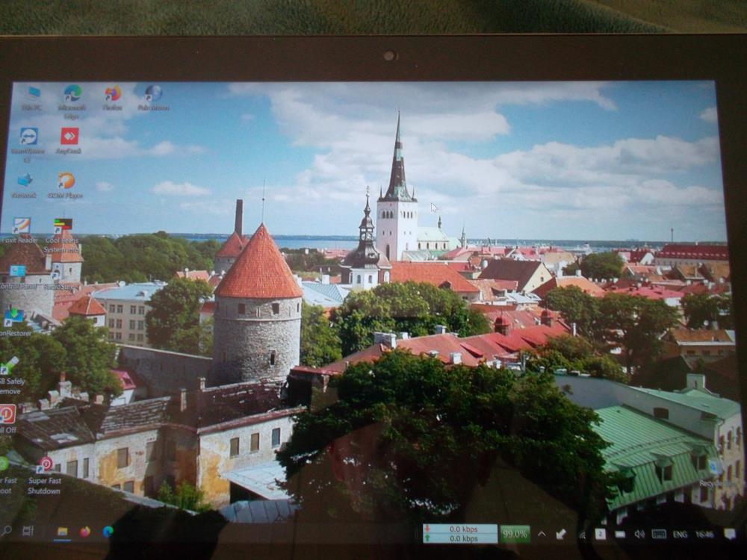
Task: Click the green 99.0% indicator
Action: (x=515, y=534)
